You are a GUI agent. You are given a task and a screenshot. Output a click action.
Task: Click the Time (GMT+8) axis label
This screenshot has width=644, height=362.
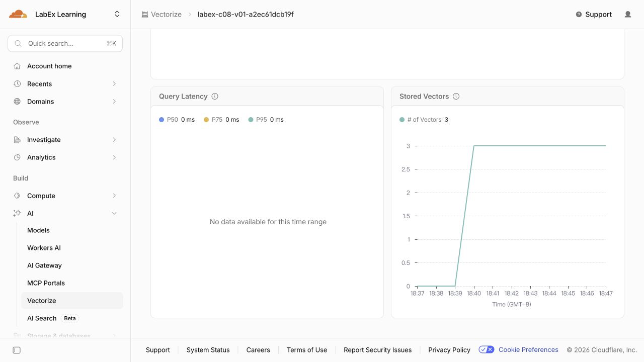tap(511, 304)
